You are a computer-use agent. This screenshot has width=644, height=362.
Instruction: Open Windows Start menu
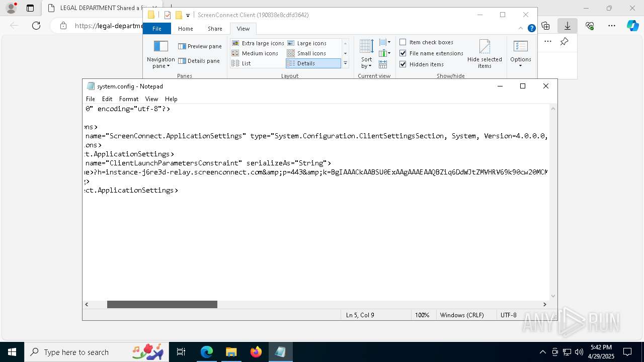click(x=12, y=352)
